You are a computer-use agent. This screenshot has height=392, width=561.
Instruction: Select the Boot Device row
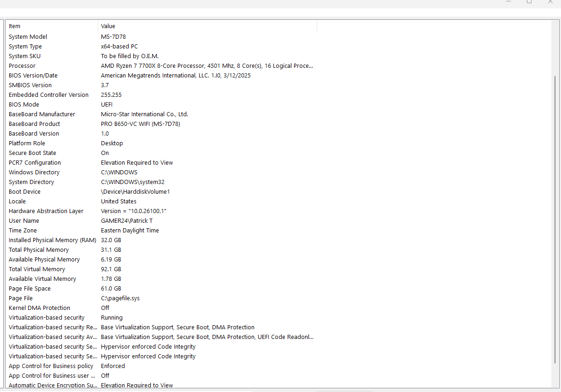pyautogui.click(x=161, y=192)
